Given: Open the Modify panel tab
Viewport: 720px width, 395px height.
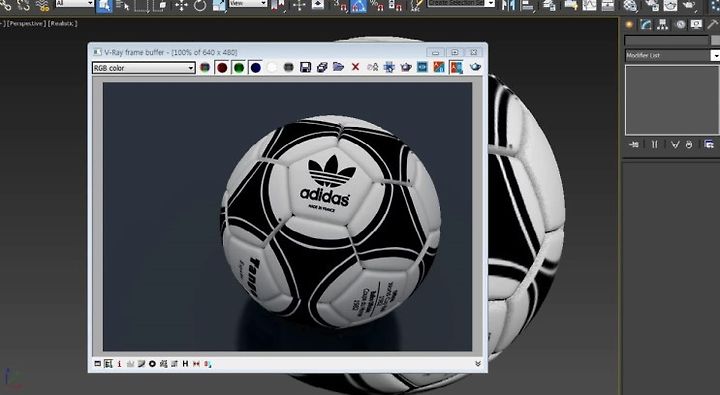Looking at the screenshot, I should coord(646,25).
